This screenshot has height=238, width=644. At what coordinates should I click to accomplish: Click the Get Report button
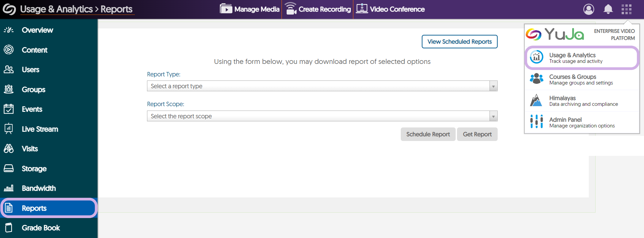click(477, 134)
